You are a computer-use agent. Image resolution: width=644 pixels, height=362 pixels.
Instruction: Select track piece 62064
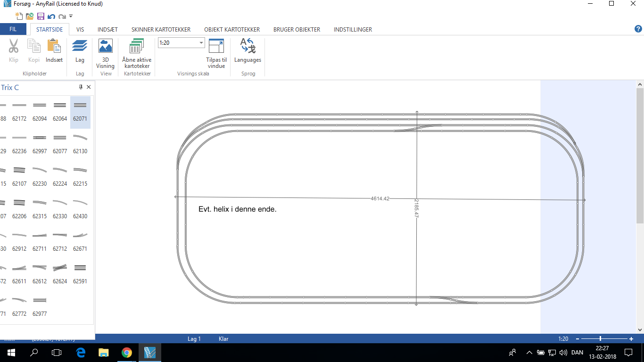pos(60,112)
